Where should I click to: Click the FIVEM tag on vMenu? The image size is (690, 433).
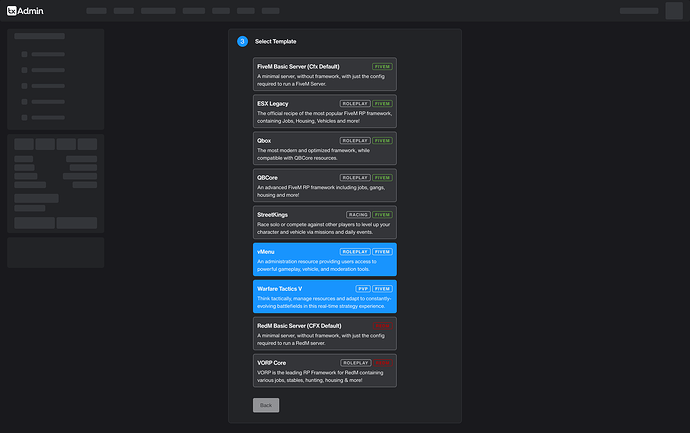pyautogui.click(x=382, y=252)
